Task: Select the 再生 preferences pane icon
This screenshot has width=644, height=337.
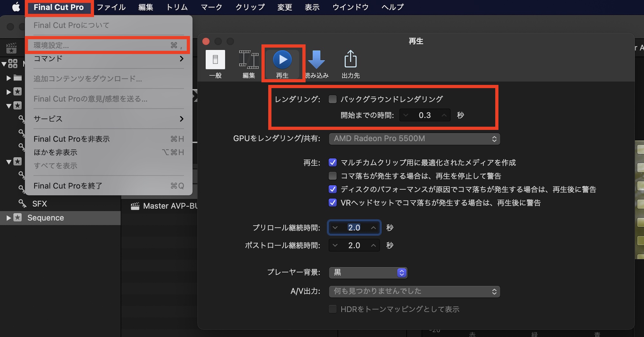Action: [x=282, y=64]
